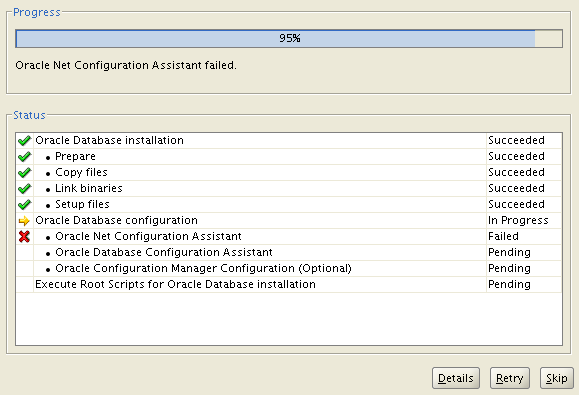Click red X icon beside Oracle Net Configuration Assistant
Screen dimensions: 579x395
click(x=24, y=236)
